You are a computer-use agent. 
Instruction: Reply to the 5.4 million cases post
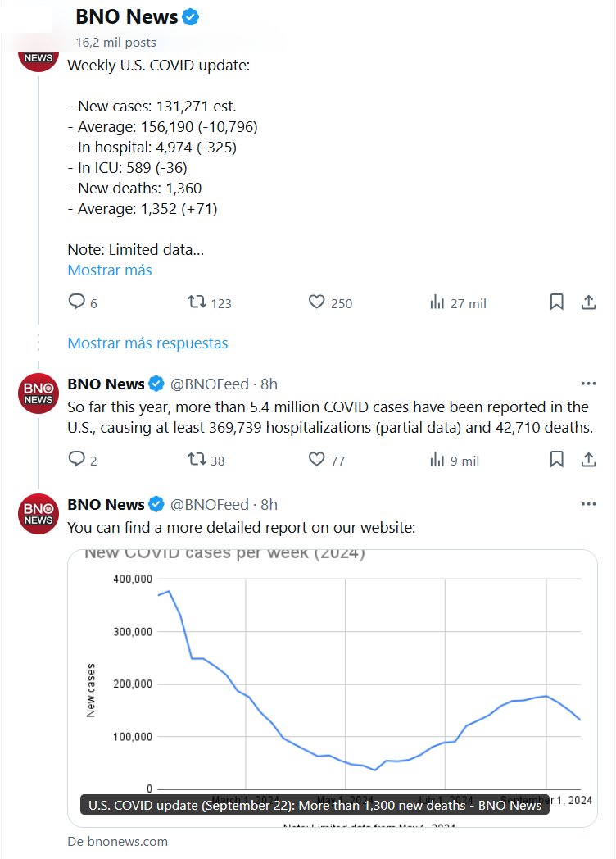tap(77, 460)
